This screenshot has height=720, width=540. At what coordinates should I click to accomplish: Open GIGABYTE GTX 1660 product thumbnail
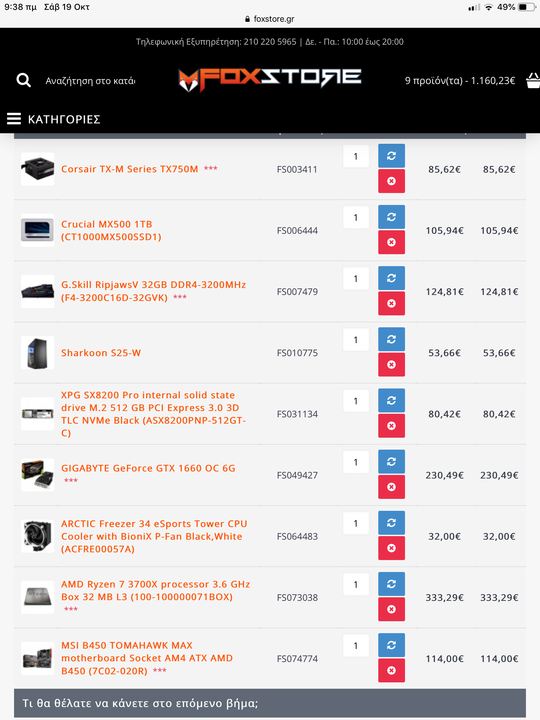tap(38, 475)
